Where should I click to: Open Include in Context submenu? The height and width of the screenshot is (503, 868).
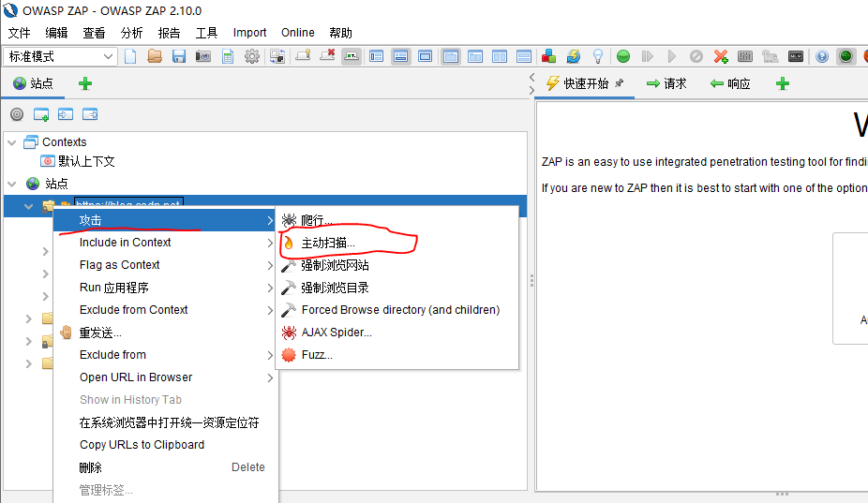click(166, 243)
